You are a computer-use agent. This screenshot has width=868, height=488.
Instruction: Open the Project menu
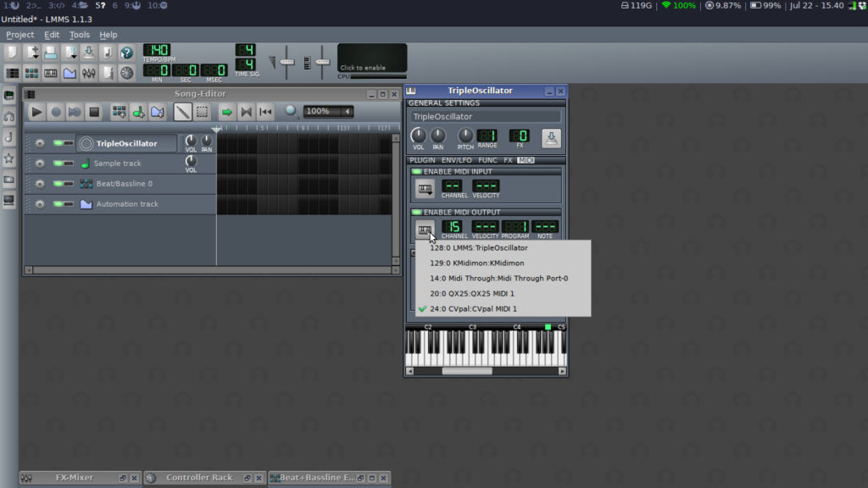(20, 35)
